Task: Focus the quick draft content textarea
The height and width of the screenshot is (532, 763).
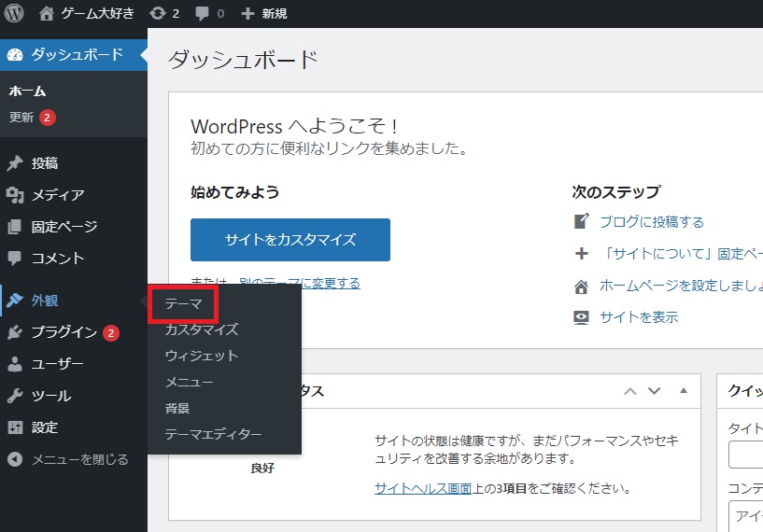Action: [x=746, y=516]
